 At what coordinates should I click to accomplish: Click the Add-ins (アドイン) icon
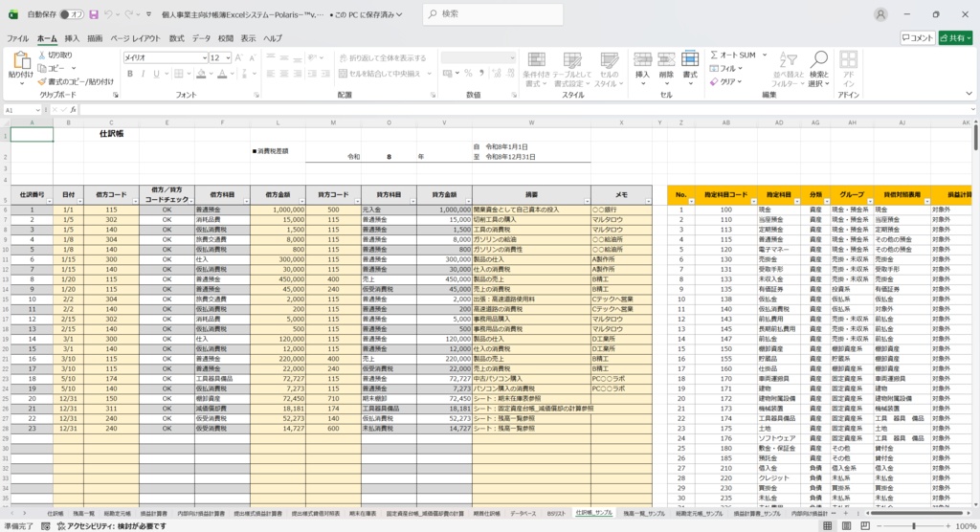[x=848, y=60]
